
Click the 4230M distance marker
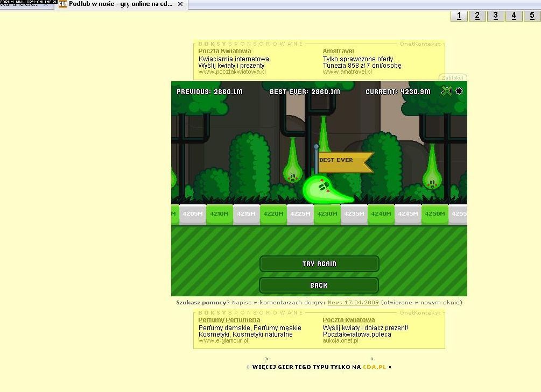pos(327,215)
